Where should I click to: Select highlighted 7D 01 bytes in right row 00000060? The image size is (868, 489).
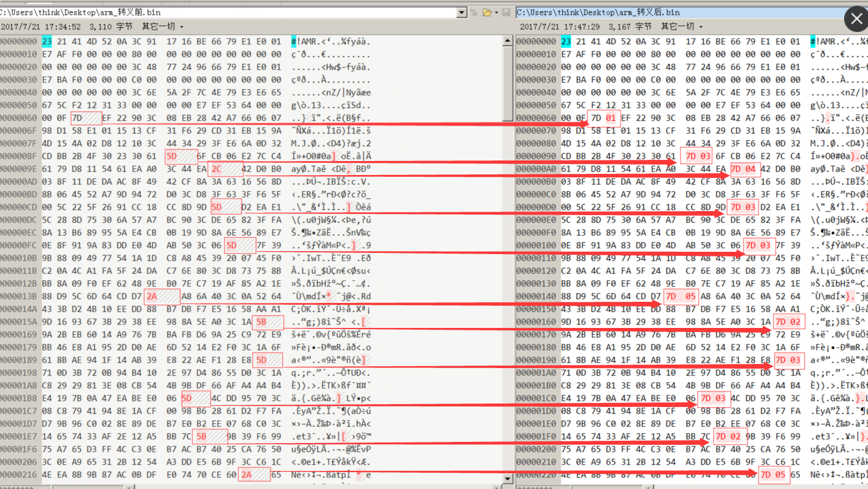pyautogui.click(x=603, y=118)
